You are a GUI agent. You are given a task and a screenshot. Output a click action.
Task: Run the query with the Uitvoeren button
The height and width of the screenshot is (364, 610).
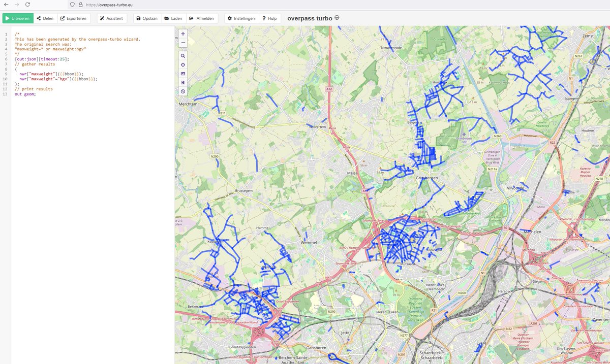coord(18,18)
